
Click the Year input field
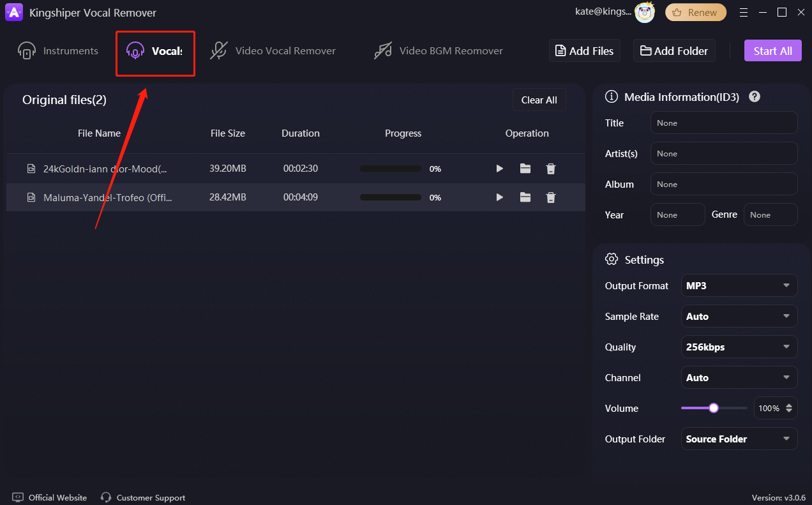[x=678, y=215]
